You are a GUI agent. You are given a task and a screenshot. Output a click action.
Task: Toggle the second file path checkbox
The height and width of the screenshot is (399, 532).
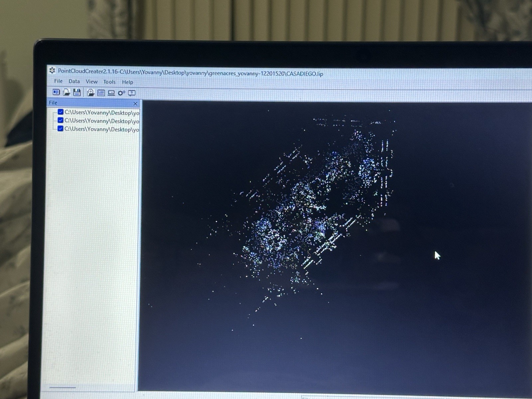[x=61, y=120]
